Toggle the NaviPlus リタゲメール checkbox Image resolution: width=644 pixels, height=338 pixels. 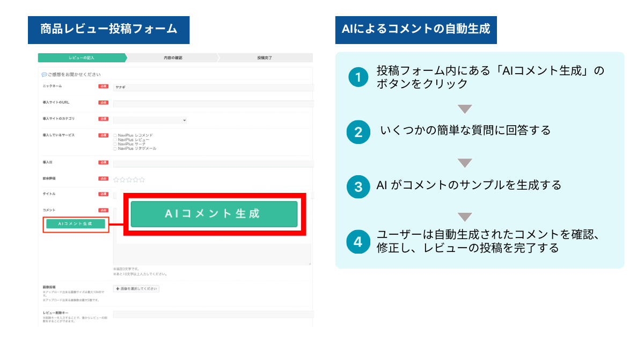[x=115, y=148]
